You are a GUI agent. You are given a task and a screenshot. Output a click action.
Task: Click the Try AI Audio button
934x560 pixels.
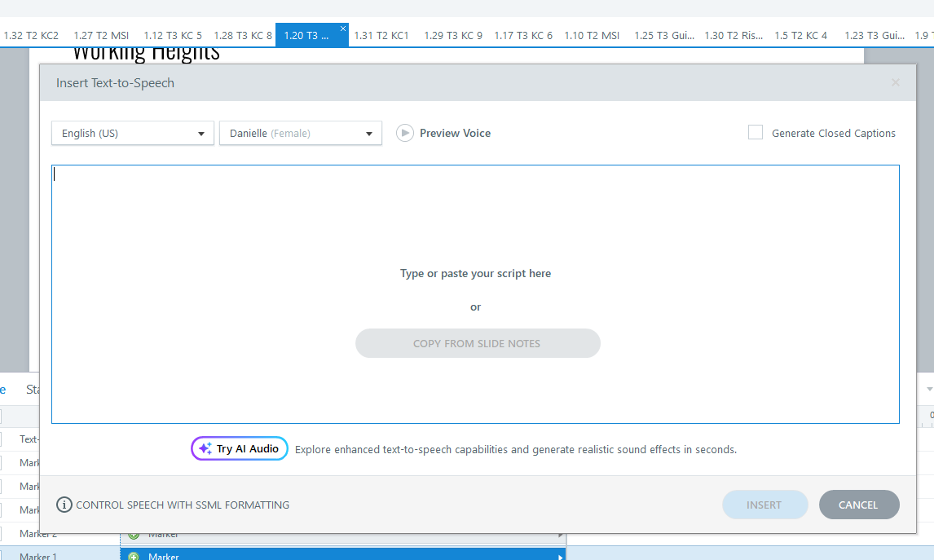[240, 448]
